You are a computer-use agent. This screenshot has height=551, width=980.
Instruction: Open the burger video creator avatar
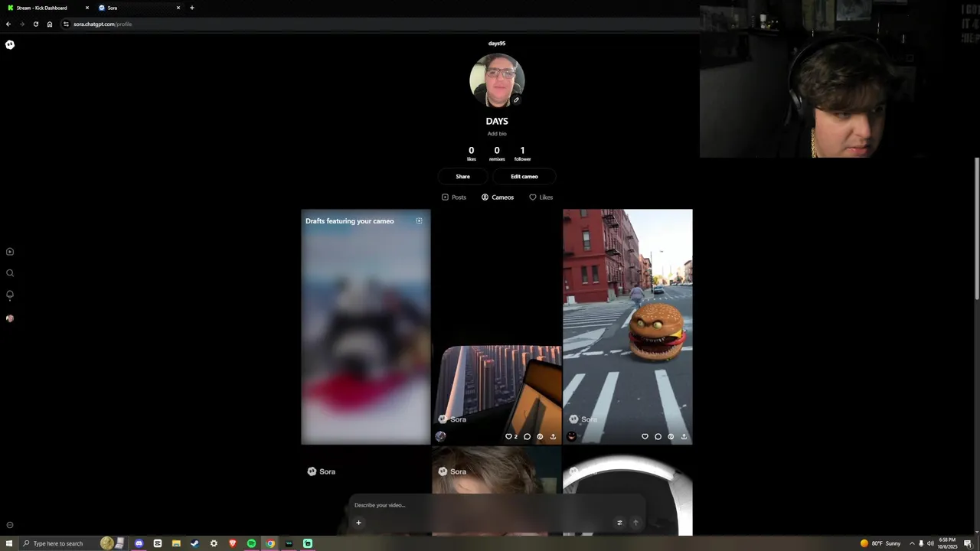tap(571, 436)
